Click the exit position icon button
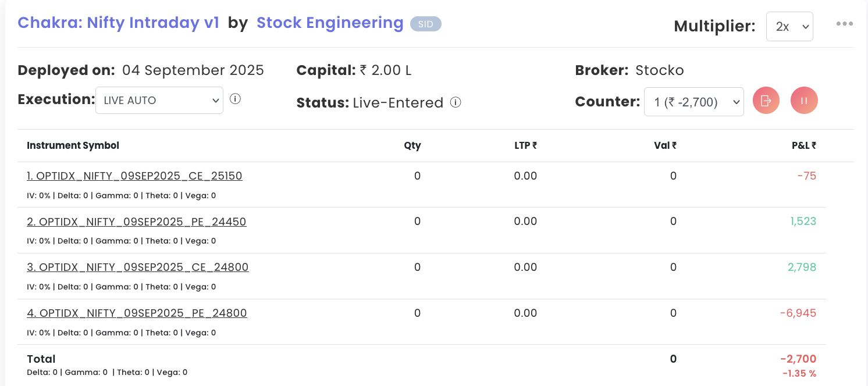 coord(766,101)
